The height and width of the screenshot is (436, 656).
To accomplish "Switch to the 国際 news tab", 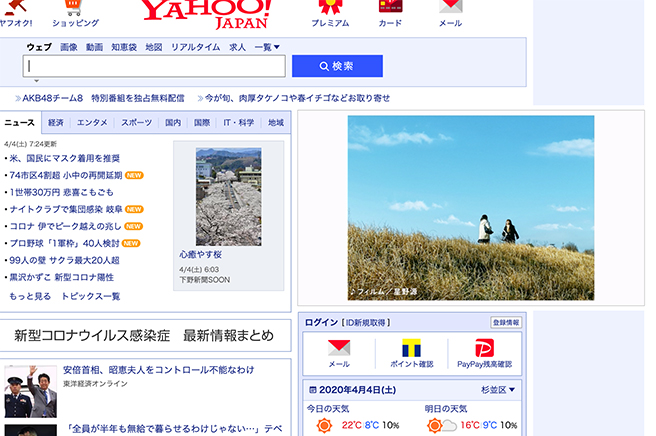I will click(202, 123).
